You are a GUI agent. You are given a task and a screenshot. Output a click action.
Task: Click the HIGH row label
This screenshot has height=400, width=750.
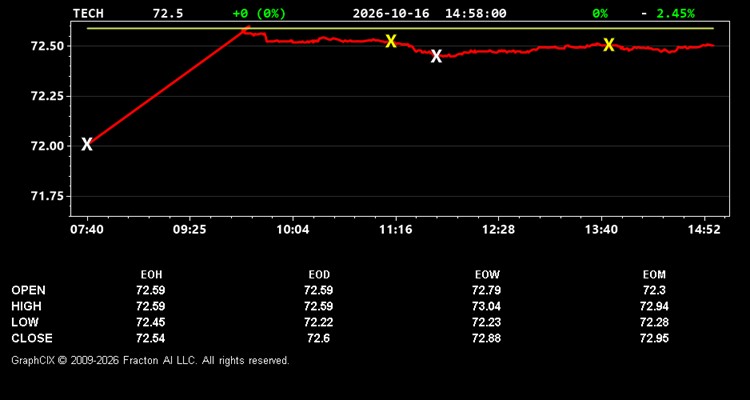tap(26, 306)
